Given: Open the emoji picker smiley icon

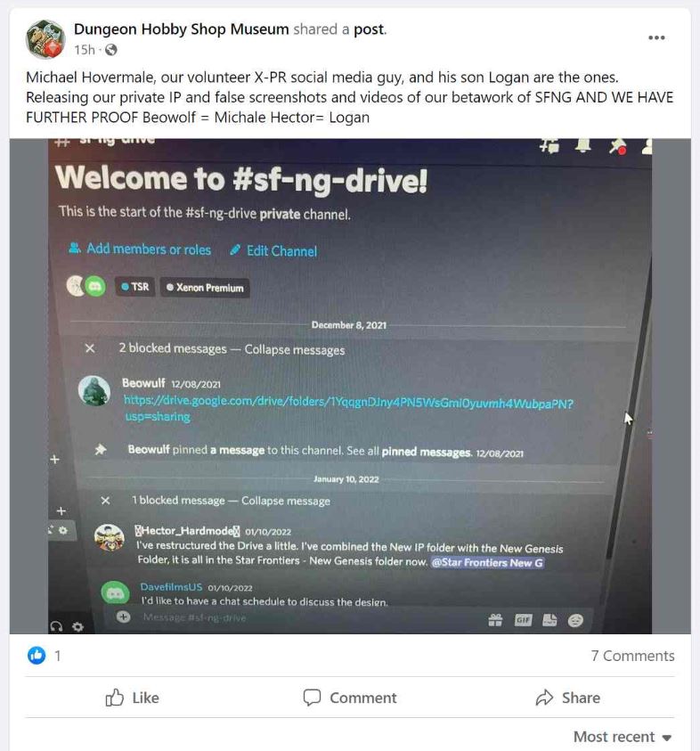Looking at the screenshot, I should [575, 621].
